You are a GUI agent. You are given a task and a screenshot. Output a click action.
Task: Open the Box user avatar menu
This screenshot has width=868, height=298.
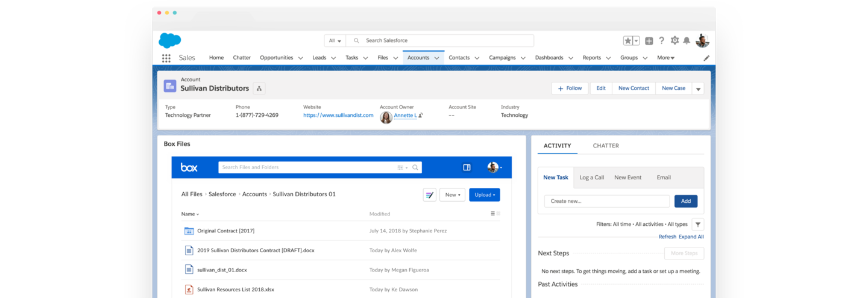tap(494, 167)
